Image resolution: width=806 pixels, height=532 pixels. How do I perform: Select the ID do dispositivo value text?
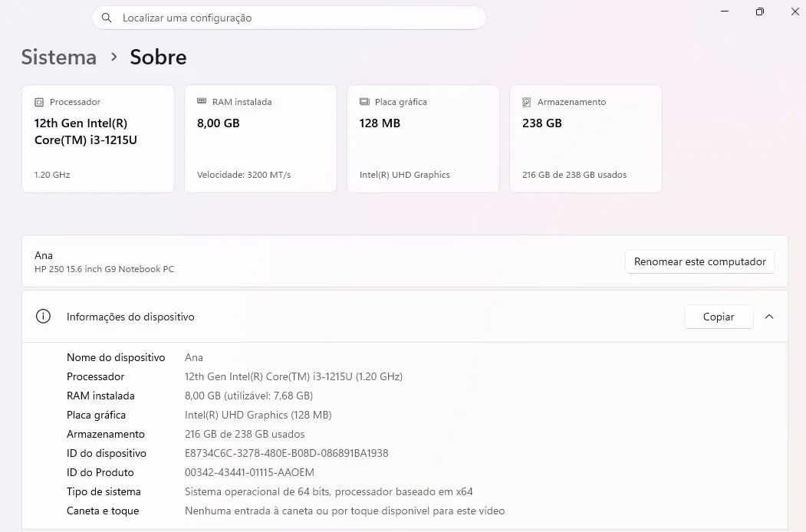pyautogui.click(x=286, y=453)
